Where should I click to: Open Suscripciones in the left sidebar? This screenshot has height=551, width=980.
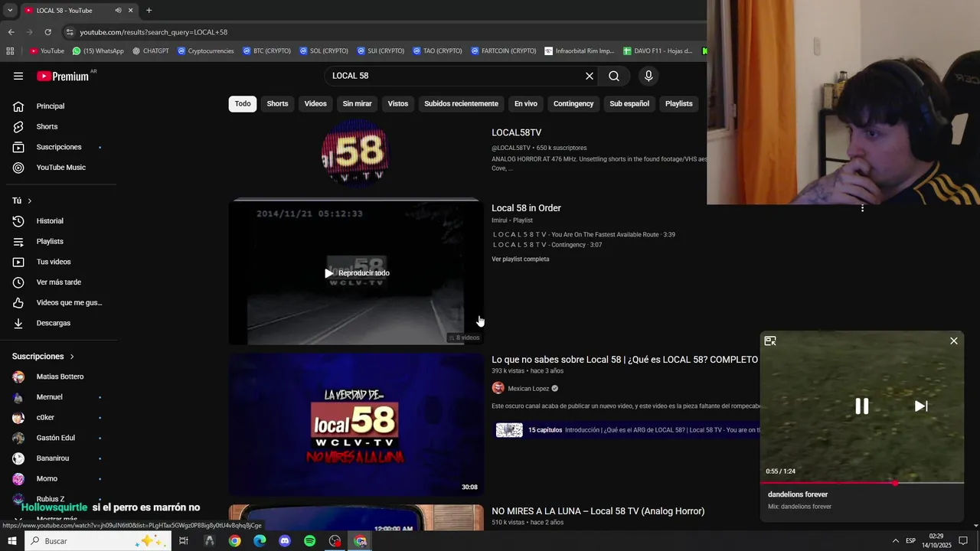click(x=58, y=147)
